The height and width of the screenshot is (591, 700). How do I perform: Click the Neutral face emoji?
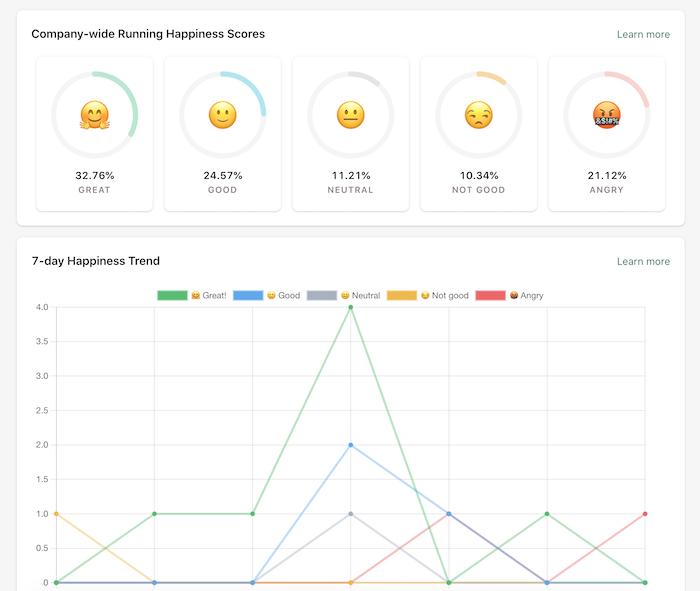(350, 115)
